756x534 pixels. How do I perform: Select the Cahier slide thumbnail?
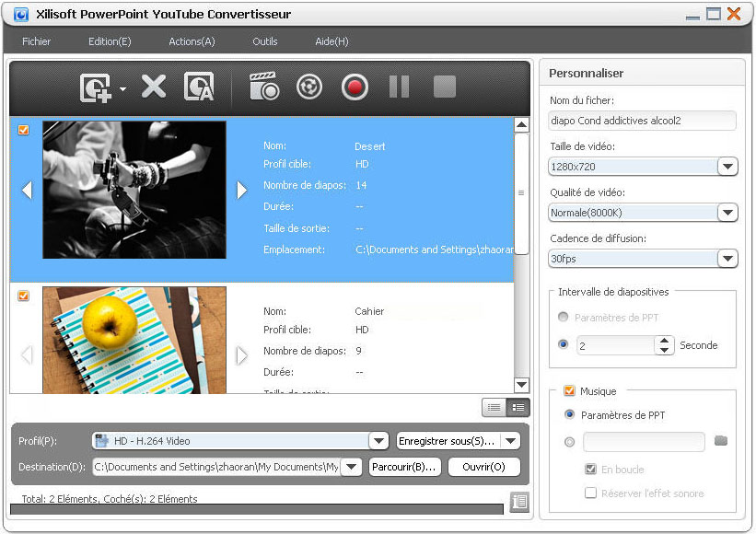(134, 341)
